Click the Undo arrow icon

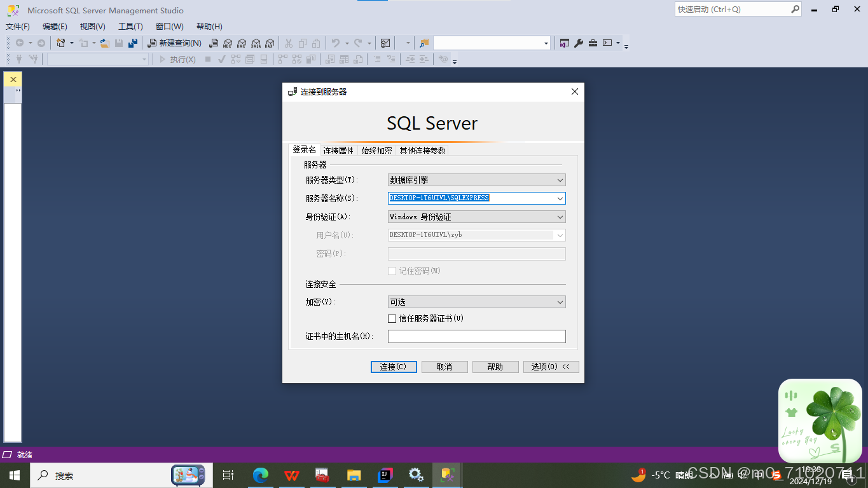(x=336, y=43)
